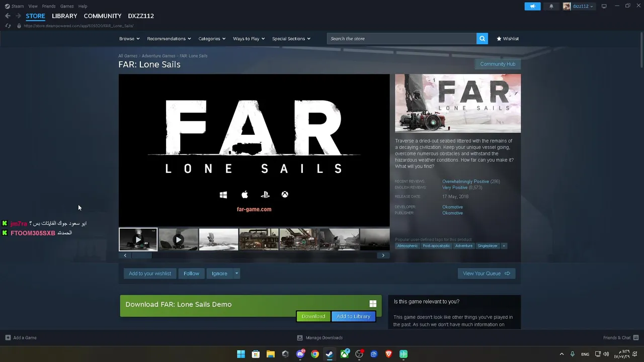Click the Atmospheric tag
The height and width of the screenshot is (362, 644).
click(x=407, y=246)
